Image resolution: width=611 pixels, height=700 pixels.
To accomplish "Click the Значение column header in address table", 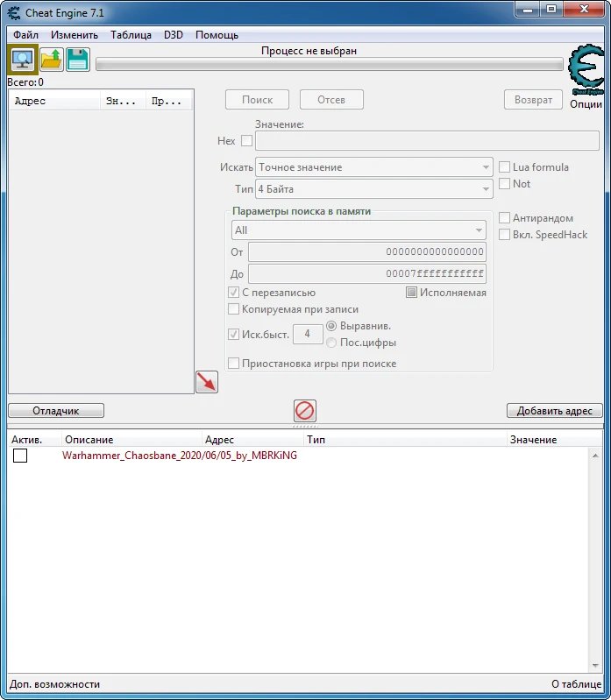I will 554,440.
